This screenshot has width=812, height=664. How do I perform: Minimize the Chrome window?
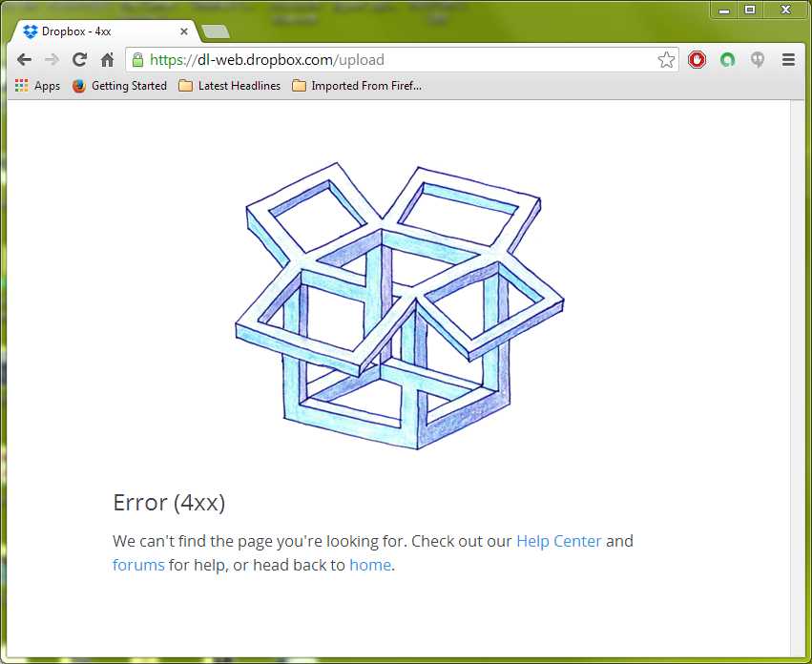click(724, 10)
